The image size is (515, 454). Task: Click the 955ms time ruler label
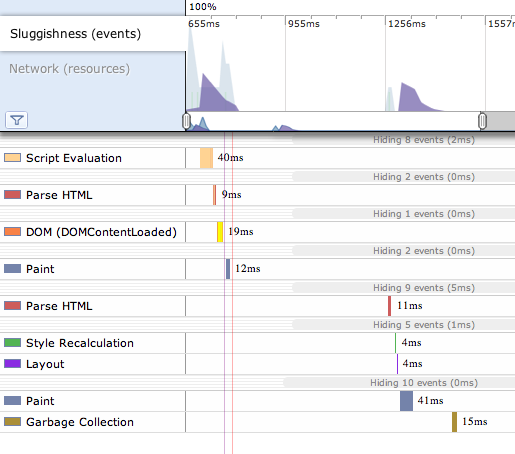tap(304, 24)
